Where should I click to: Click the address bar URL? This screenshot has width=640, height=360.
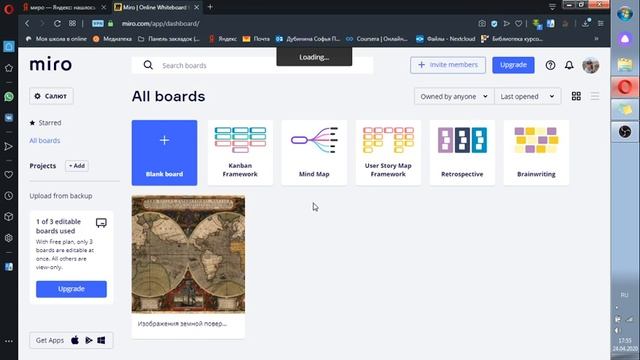tap(160, 24)
